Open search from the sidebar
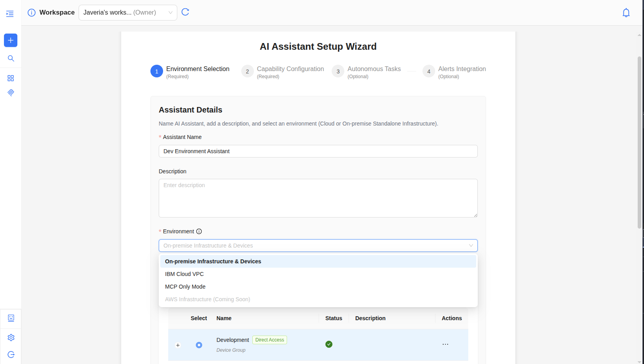644x364 pixels. [x=11, y=58]
